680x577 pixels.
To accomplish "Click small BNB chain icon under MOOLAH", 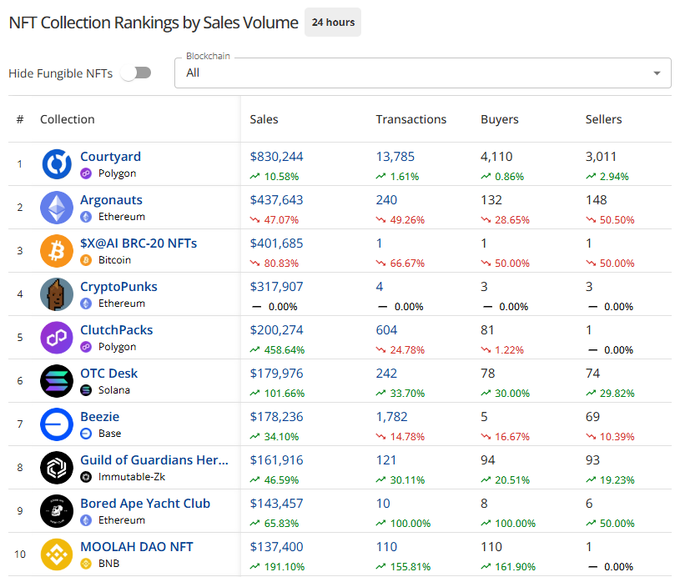I will (86, 564).
